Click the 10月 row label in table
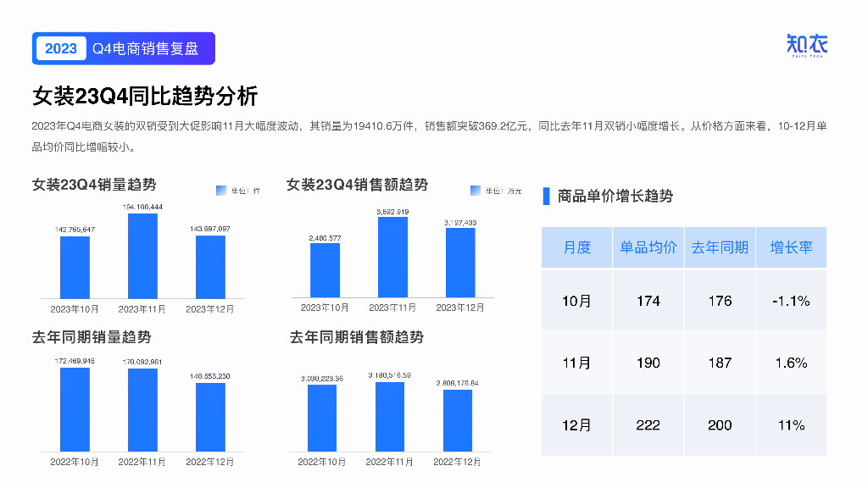Image resolution: width=868 pixels, height=488 pixels. (576, 301)
